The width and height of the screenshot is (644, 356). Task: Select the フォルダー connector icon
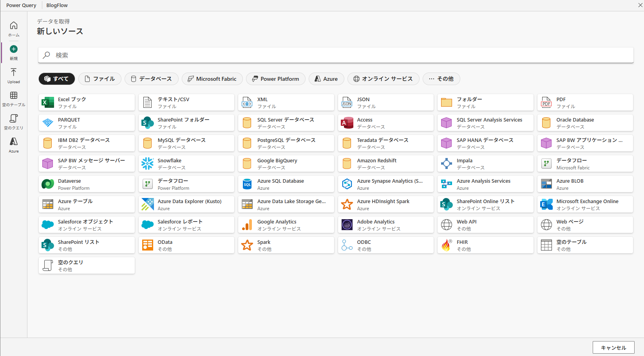tap(447, 103)
